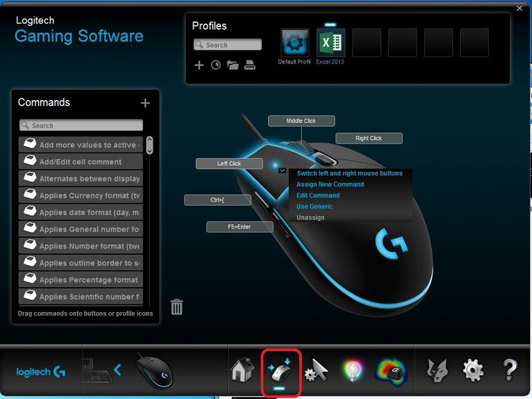Select 'Applies outline border' command
The width and height of the screenshot is (532, 399).
(x=81, y=263)
